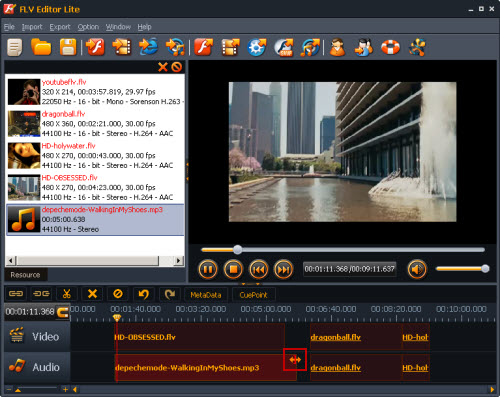The width and height of the screenshot is (500, 397).
Task: Open the Option menu
Action: pyautogui.click(x=88, y=27)
